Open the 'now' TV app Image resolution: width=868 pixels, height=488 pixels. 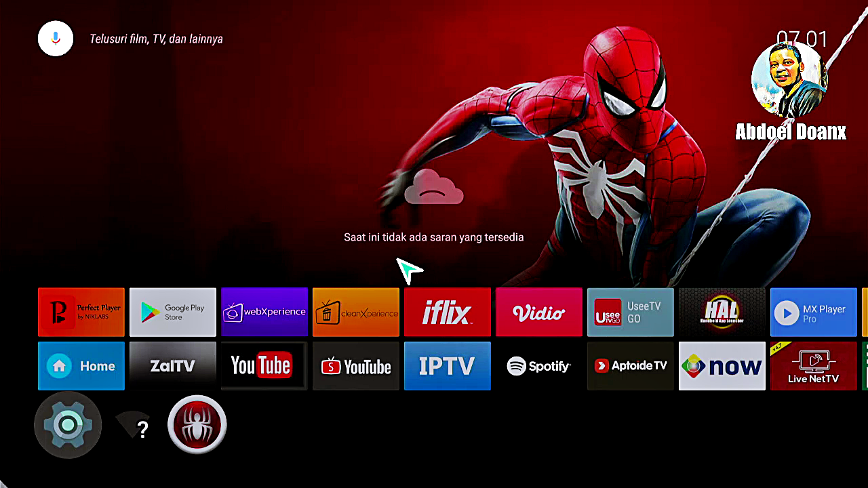click(x=722, y=366)
